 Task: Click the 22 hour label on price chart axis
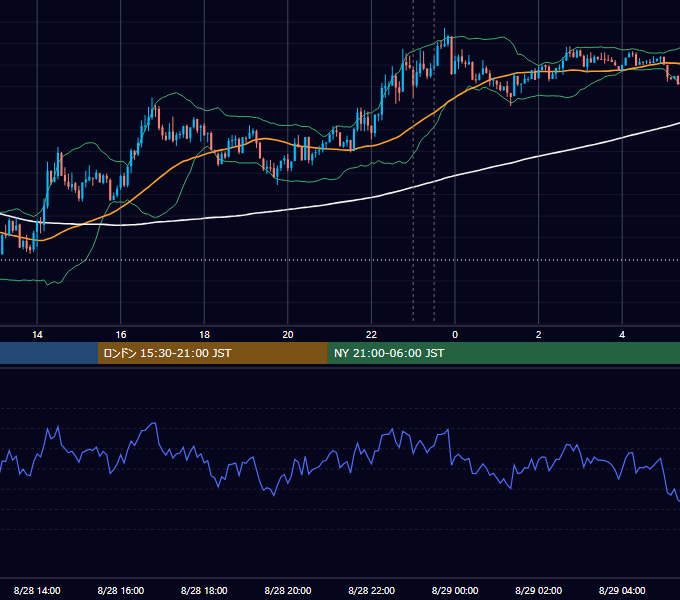point(371,335)
